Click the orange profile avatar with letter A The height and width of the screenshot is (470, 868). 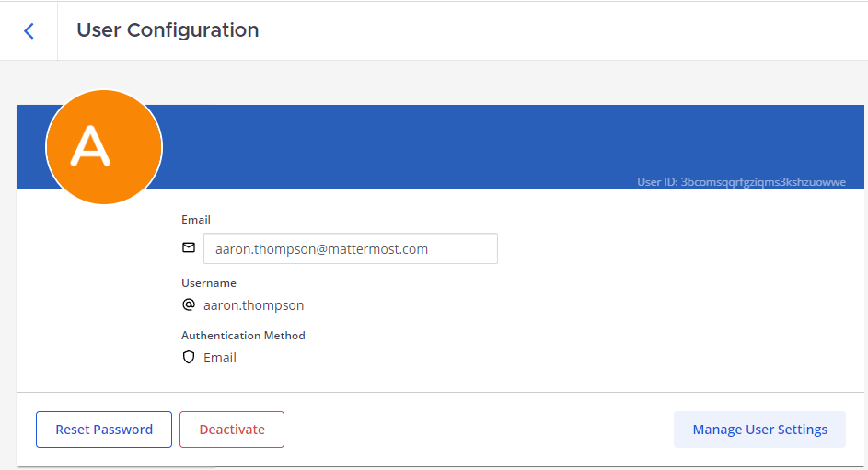point(104,147)
